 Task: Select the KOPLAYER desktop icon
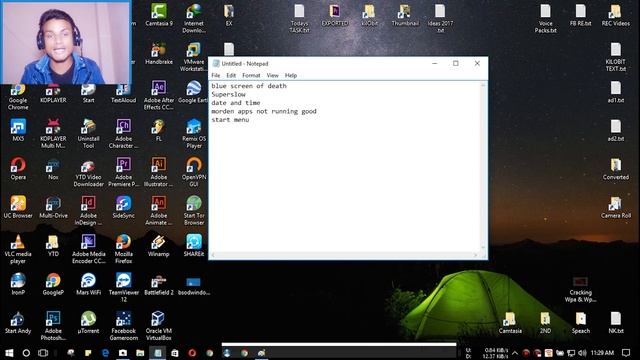[x=53, y=93]
